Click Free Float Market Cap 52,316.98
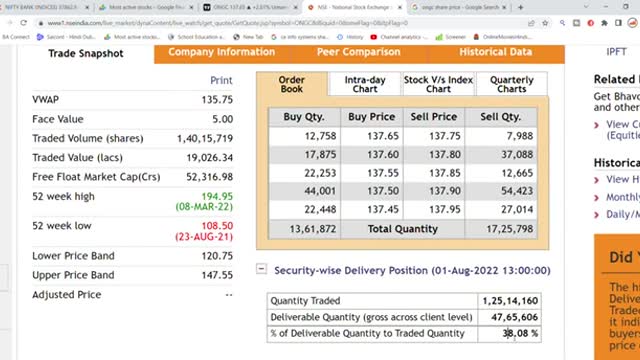This screenshot has height=360, width=640. pos(210,177)
